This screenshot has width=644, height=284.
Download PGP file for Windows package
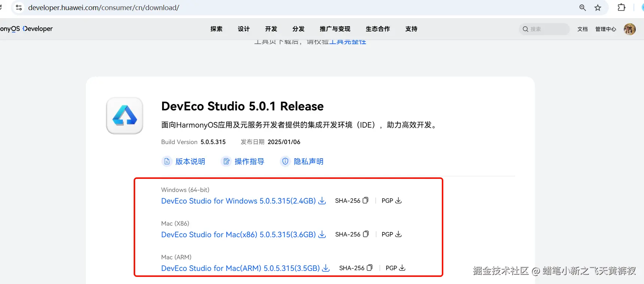coord(398,201)
